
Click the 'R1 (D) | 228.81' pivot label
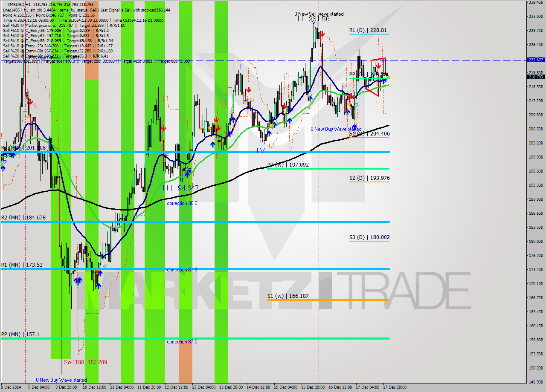point(368,30)
